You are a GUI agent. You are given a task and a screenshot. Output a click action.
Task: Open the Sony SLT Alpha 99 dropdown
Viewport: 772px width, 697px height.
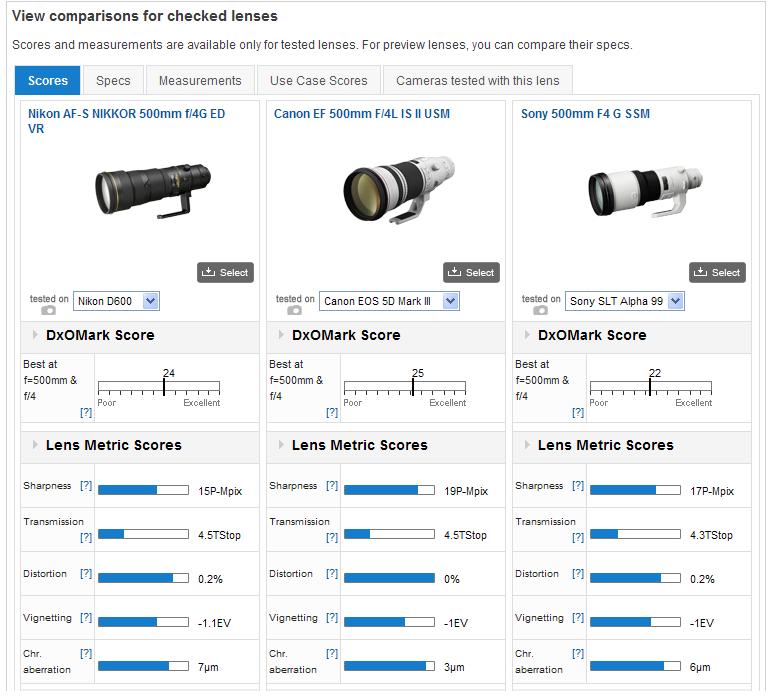(624, 301)
